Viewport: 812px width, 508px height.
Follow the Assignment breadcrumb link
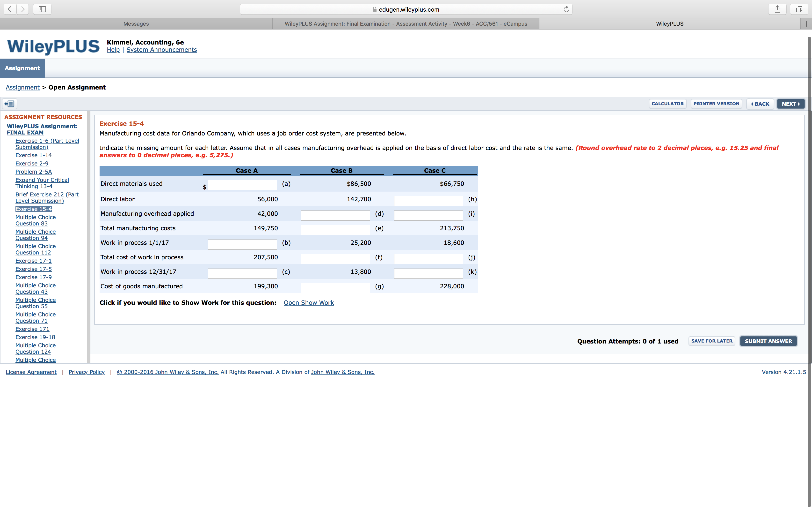(22, 87)
